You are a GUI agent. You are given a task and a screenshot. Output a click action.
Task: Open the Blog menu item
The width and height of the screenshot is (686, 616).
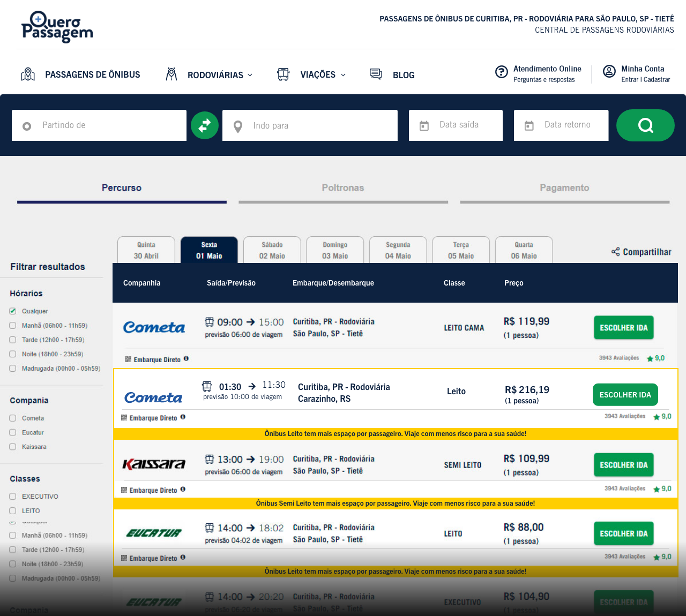coord(404,75)
